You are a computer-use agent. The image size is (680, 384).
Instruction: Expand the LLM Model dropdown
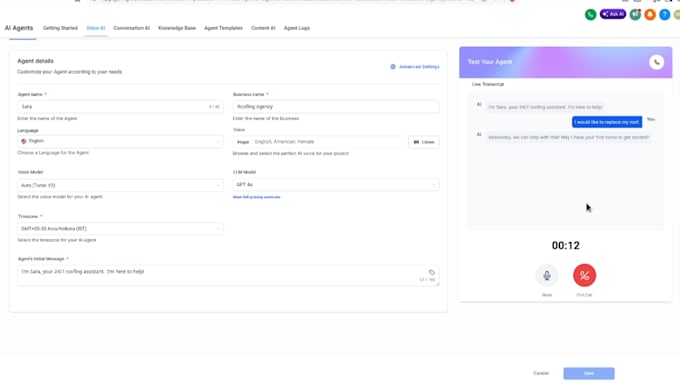336,185
